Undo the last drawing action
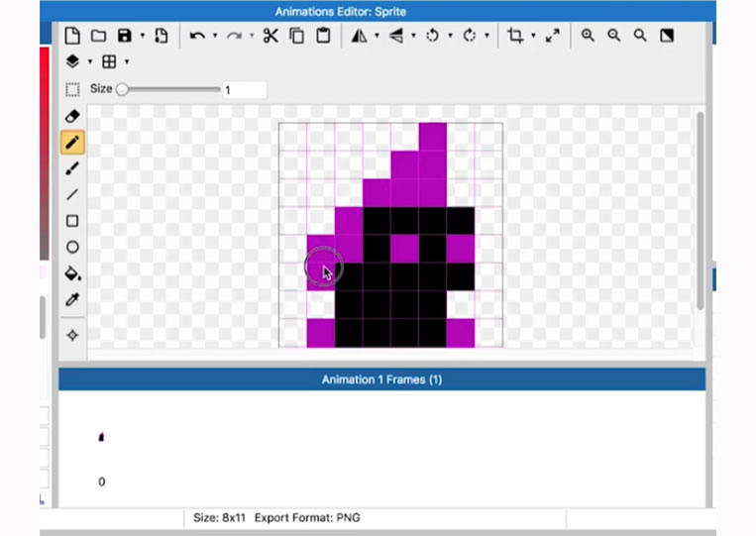 click(197, 36)
